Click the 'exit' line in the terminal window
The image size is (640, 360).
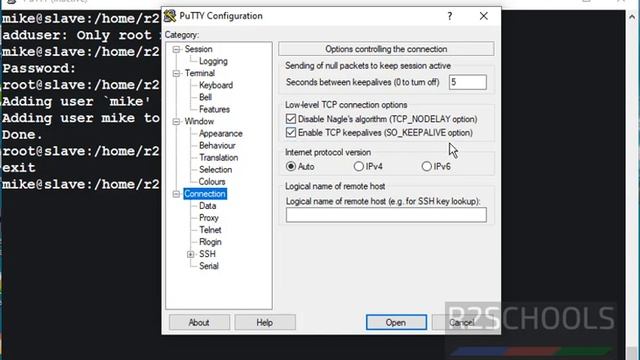click(x=18, y=167)
